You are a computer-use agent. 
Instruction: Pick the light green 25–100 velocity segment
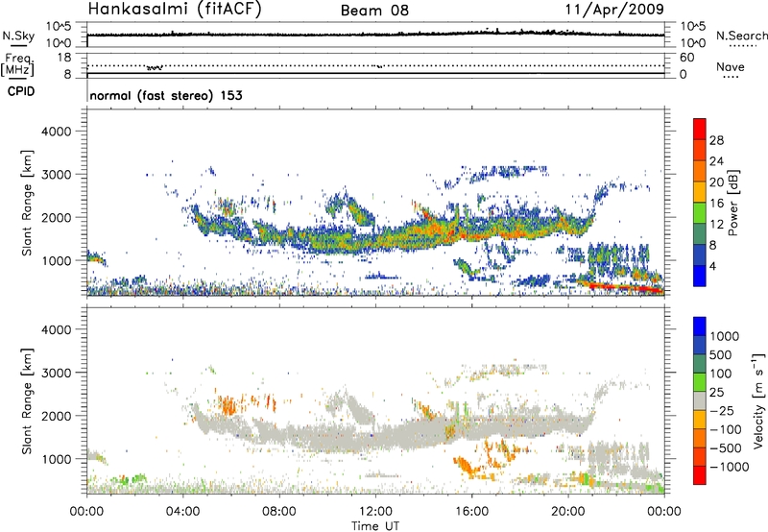tap(700, 382)
